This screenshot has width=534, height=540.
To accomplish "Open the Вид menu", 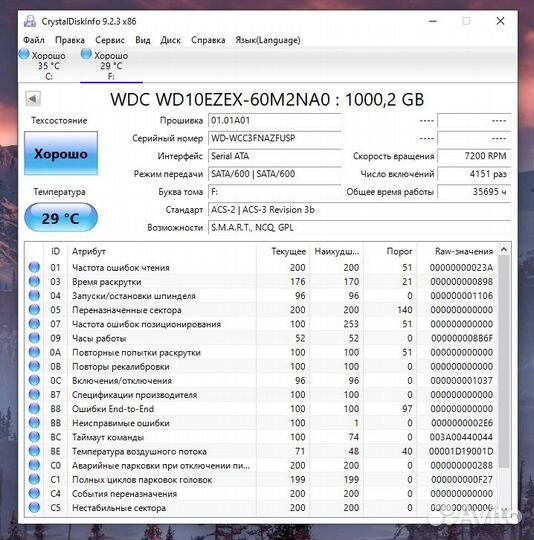I will point(143,40).
